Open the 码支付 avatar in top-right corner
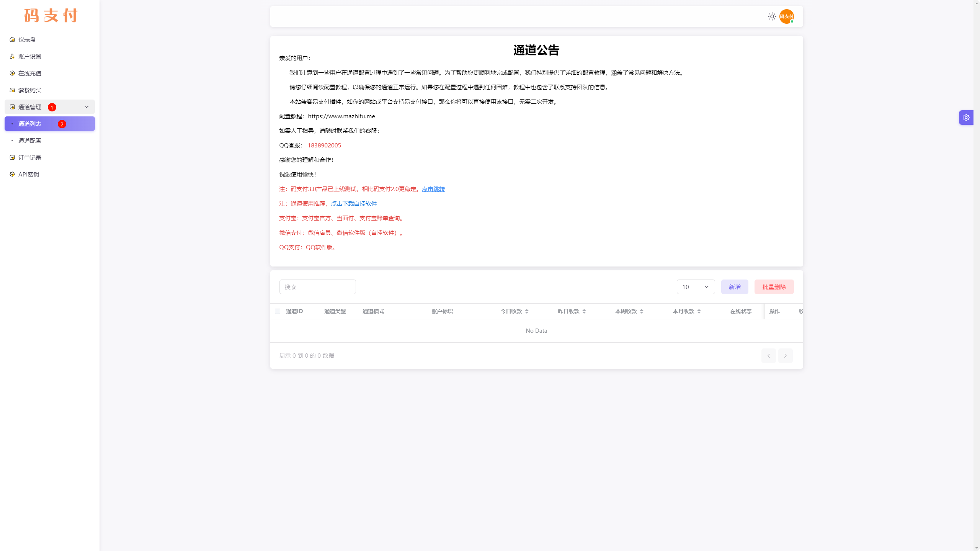The width and height of the screenshot is (980, 551). (787, 16)
